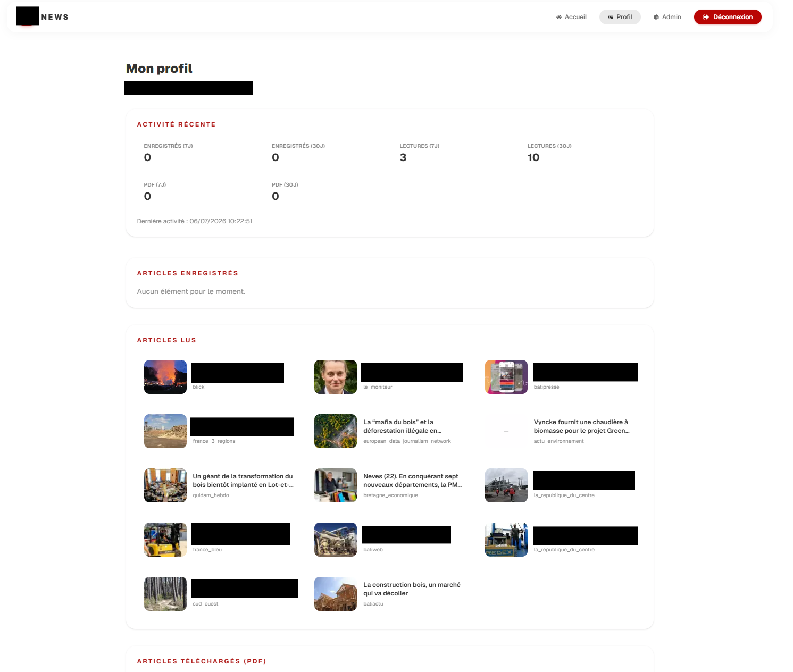
Task: Open the blick wildfire article thumbnail
Action: pyautogui.click(x=165, y=377)
